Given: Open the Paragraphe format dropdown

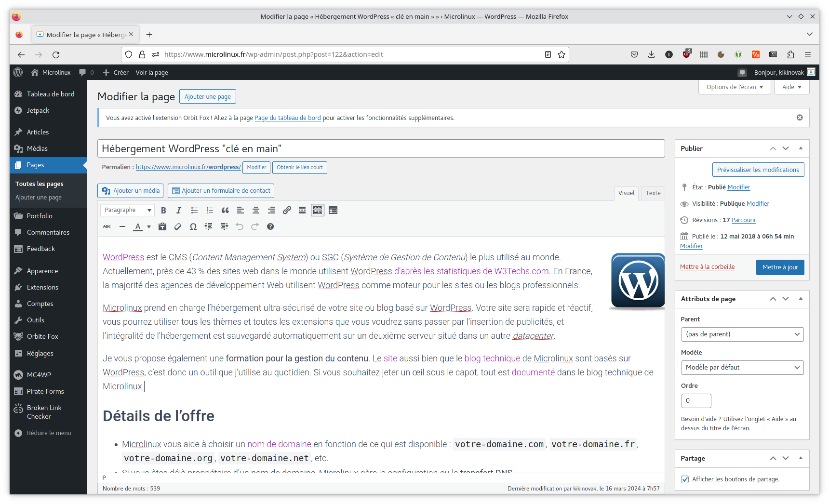Looking at the screenshot, I should coord(128,210).
